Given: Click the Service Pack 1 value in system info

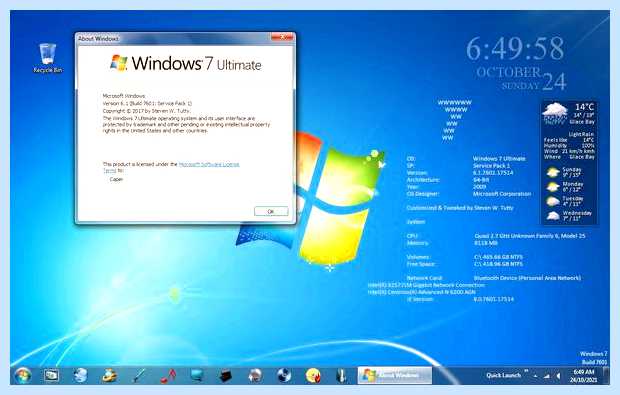Looking at the screenshot, I should 491,166.
